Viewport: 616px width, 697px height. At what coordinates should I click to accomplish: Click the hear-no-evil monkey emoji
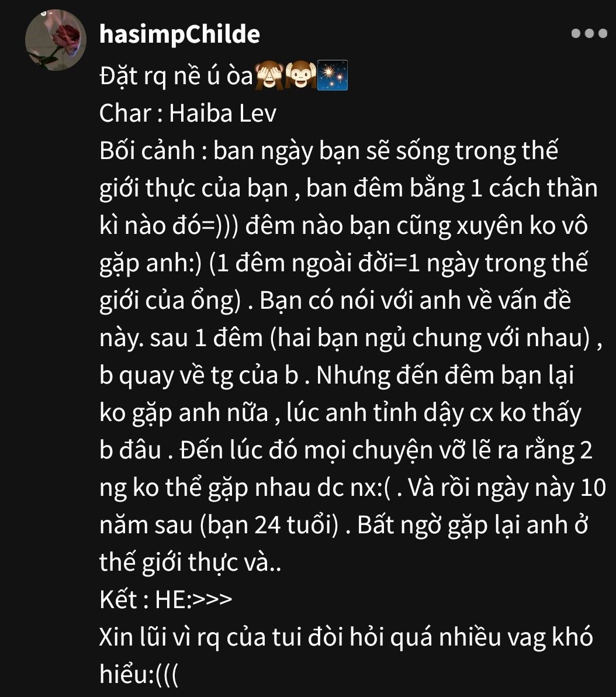point(300,75)
